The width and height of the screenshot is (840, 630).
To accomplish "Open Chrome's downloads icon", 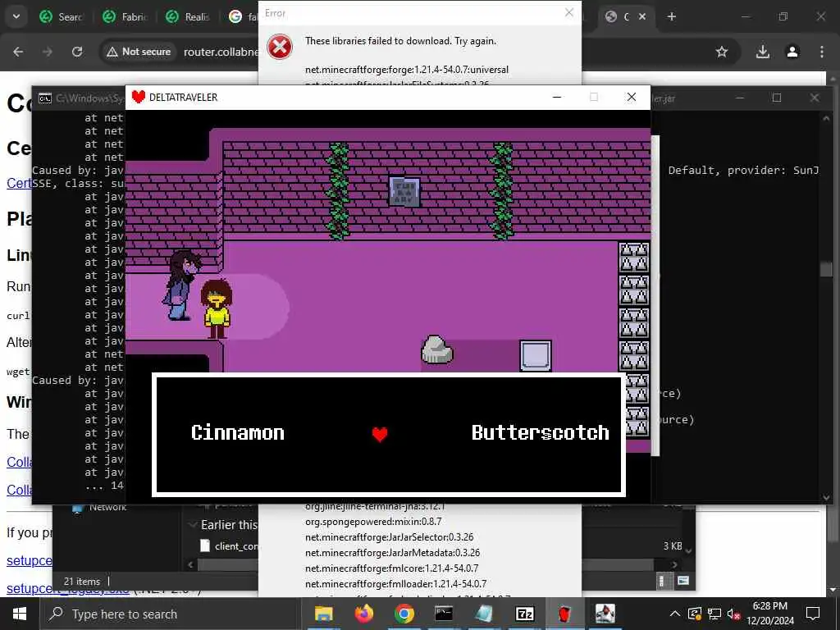I will 763,52.
